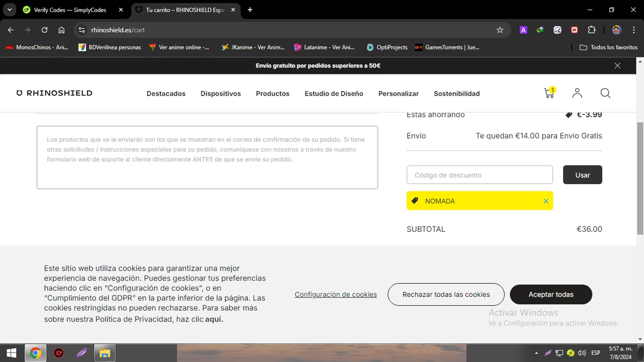Reload the page

45,30
